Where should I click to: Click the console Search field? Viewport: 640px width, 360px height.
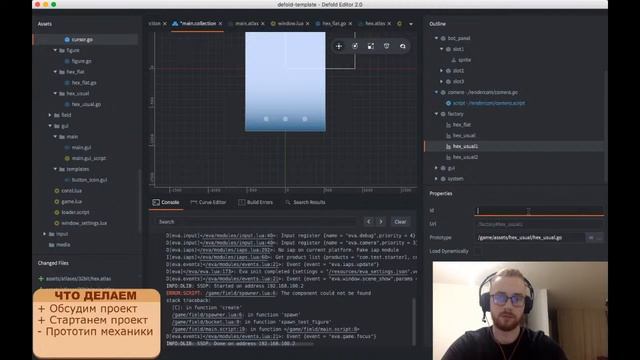click(256, 222)
